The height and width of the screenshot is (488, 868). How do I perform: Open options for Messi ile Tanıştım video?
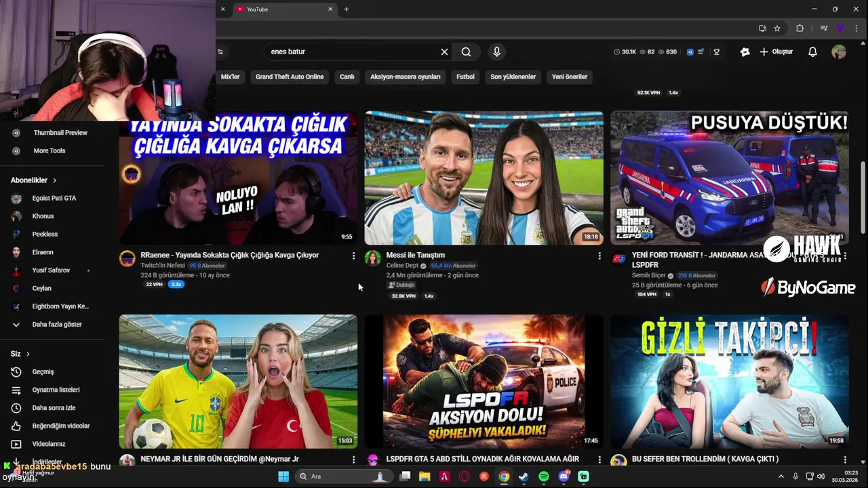(599, 256)
